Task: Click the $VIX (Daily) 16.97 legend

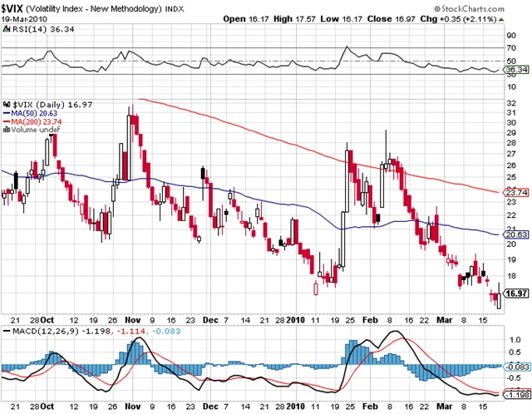Action: (x=52, y=105)
